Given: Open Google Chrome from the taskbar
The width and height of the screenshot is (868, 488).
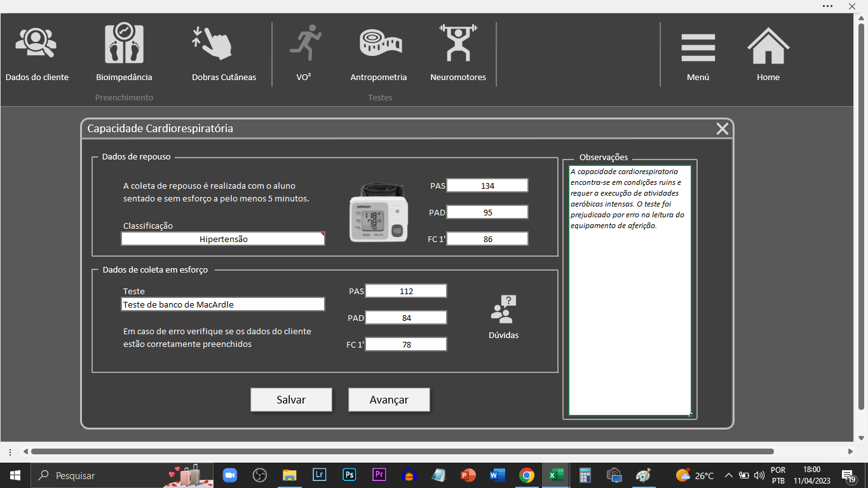Looking at the screenshot, I should (526, 475).
